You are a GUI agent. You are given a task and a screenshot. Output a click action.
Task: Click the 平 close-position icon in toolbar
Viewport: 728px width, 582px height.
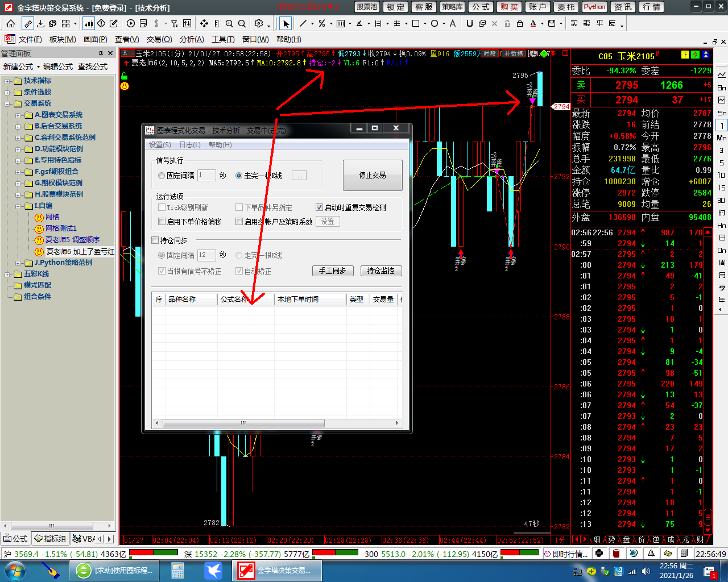click(x=599, y=23)
